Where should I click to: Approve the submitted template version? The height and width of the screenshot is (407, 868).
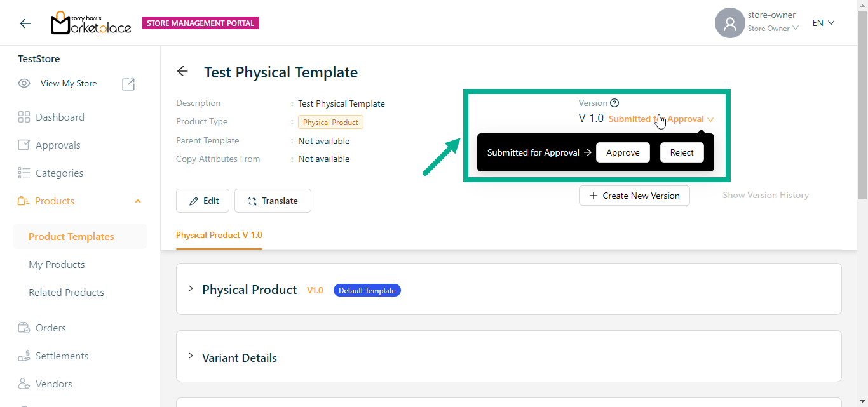[623, 152]
